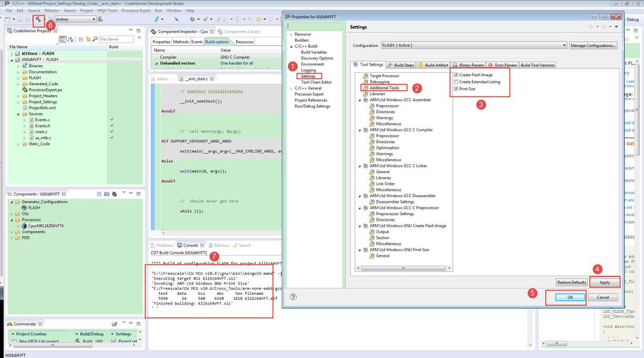Toggle Print Size checkbox
This screenshot has height=358, width=644.
coord(456,89)
